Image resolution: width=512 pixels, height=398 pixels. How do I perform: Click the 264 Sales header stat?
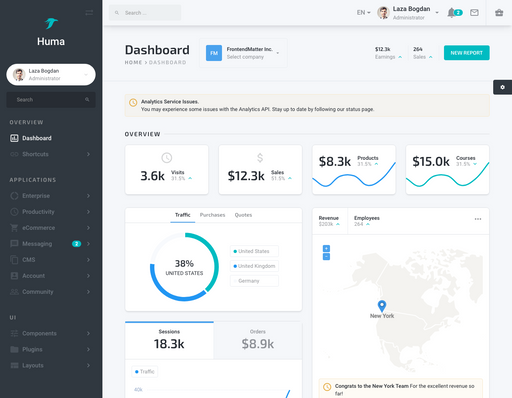422,53
